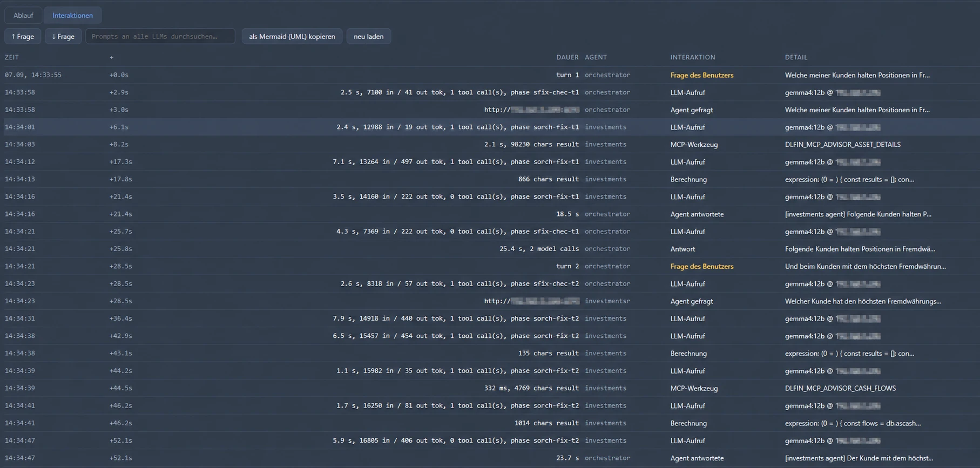Click the ZEIT column header

(x=12, y=57)
